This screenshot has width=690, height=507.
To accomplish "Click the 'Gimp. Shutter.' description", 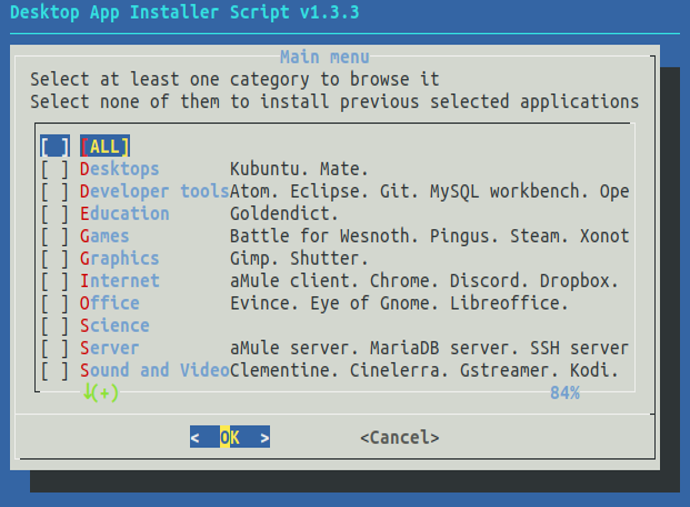I will click(x=299, y=259).
